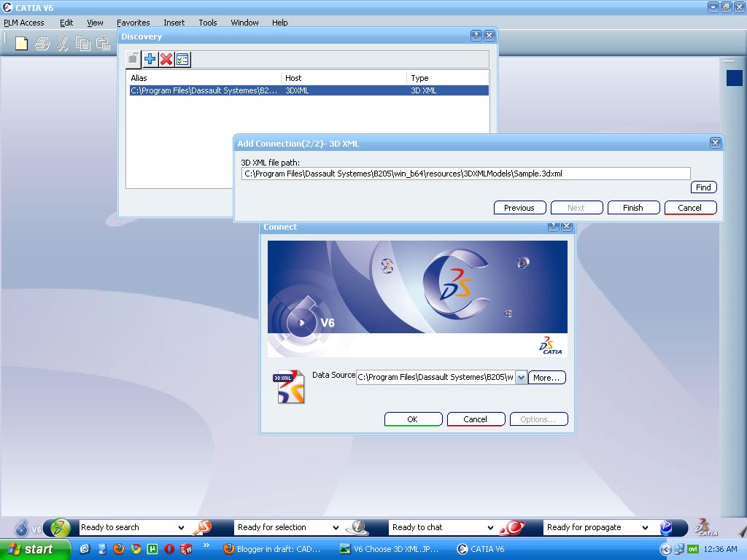747x560 pixels.
Task: Click the Previous button in Add Connection
Action: (519, 208)
